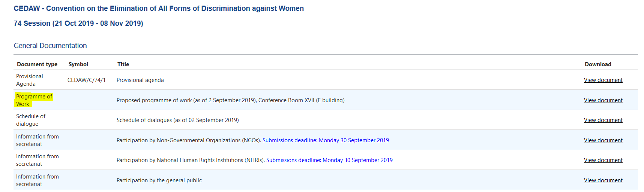
Task: Select the highlighted Programme of Work cell
Action: (x=34, y=100)
